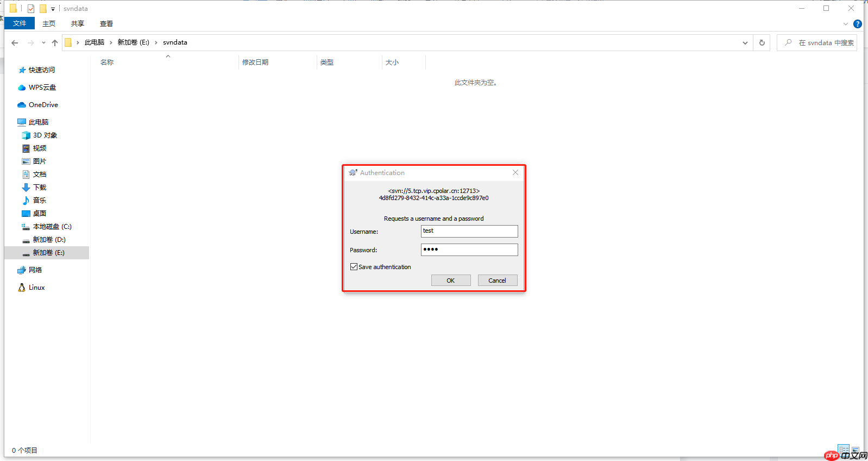Viewport: 868px width, 461px height.
Task: Open the 查看 view ribbon tab
Action: point(106,23)
